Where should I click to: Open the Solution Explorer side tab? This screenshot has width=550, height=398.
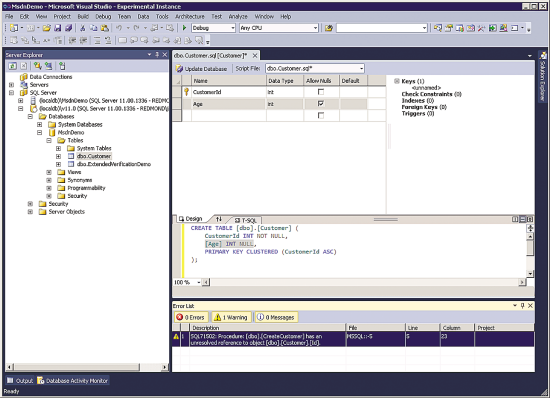point(543,76)
